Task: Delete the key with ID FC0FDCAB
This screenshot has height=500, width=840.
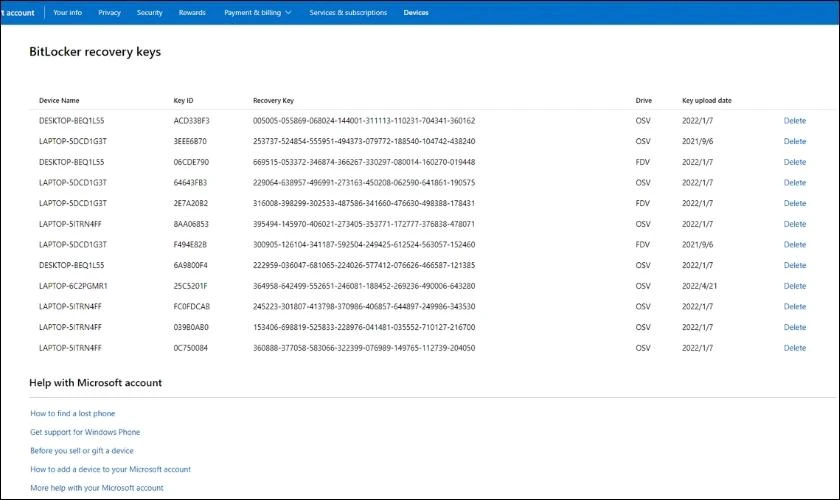Action: pyautogui.click(x=795, y=307)
